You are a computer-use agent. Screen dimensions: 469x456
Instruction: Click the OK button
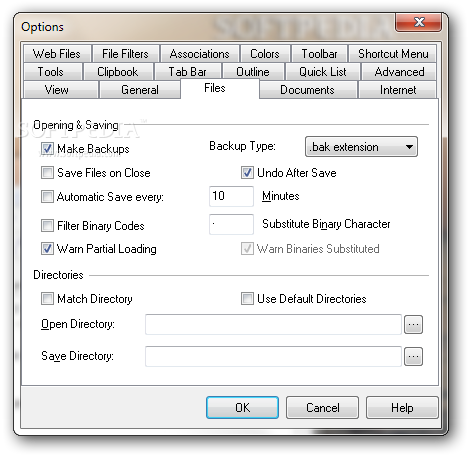[242, 407]
